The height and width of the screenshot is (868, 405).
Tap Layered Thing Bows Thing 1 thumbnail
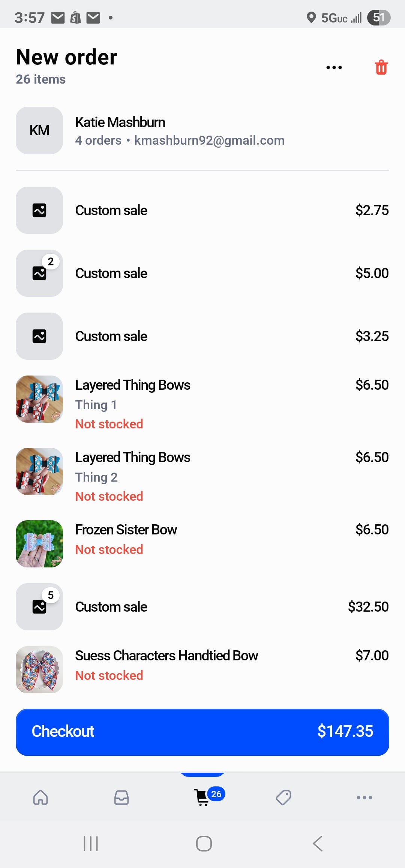(39, 399)
